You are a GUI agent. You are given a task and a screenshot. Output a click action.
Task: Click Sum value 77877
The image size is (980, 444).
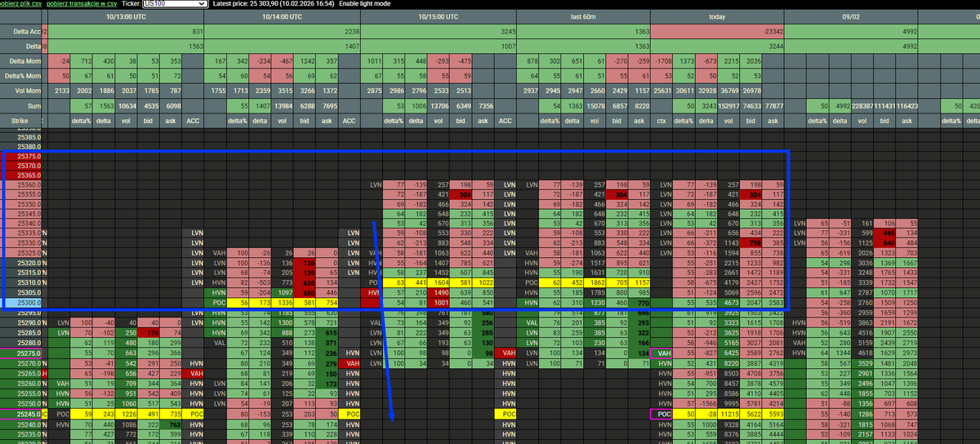click(x=772, y=106)
